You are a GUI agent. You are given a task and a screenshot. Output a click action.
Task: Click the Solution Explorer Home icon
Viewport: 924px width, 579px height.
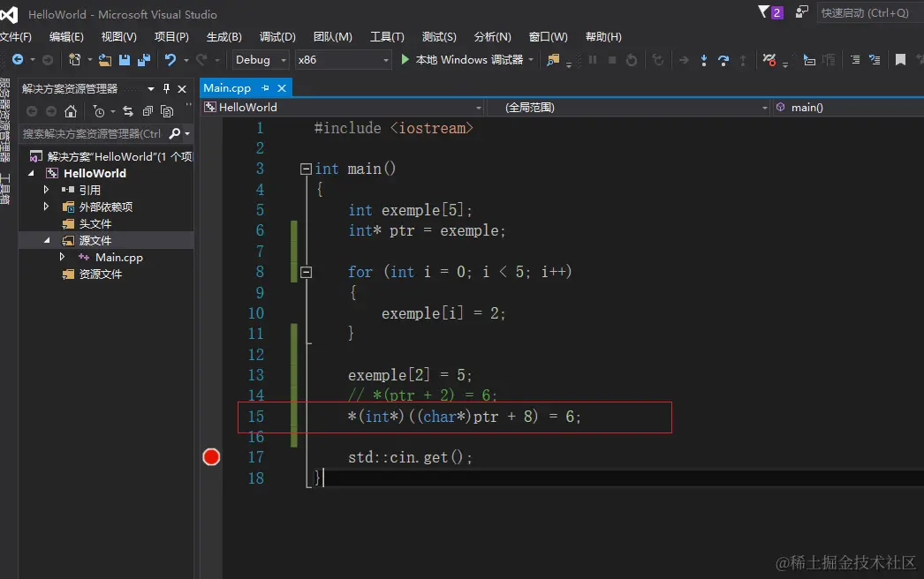point(71,111)
